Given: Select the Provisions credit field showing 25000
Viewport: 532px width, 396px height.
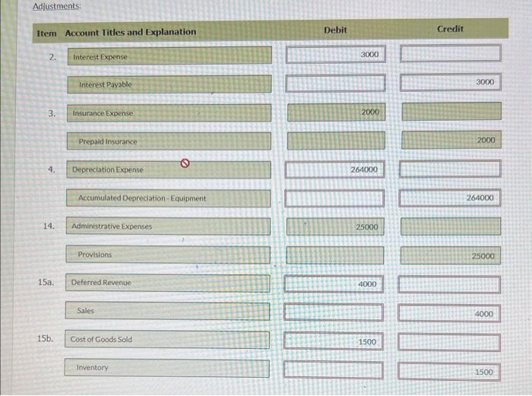Looking at the screenshot, I should pos(451,255).
